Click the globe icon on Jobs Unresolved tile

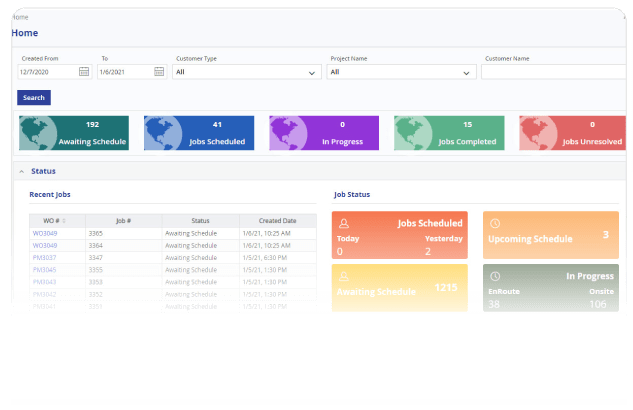tap(538, 133)
